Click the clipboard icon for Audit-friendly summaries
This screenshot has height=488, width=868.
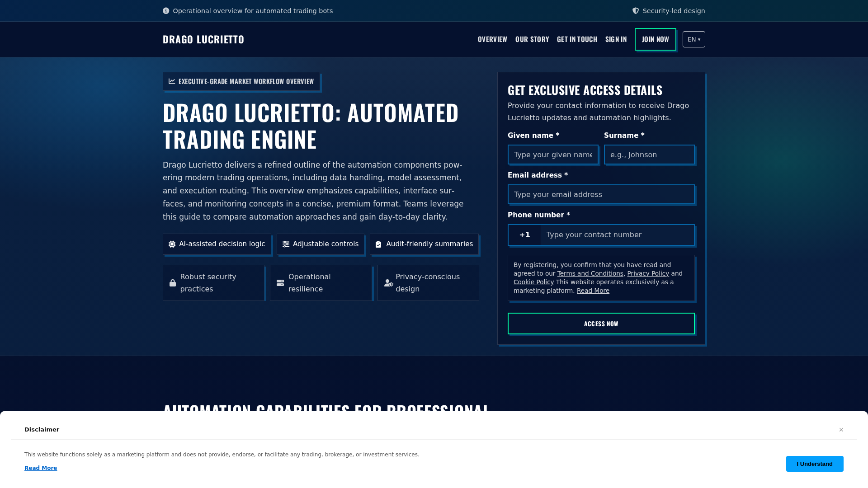click(x=378, y=244)
